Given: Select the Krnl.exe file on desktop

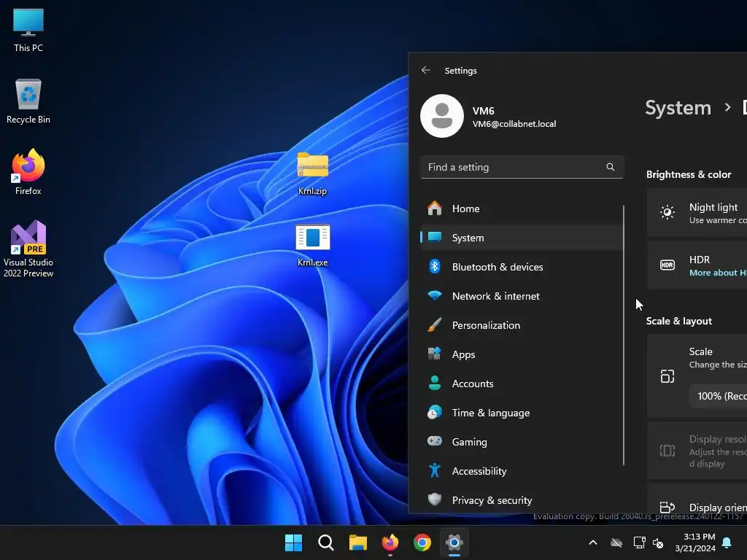Looking at the screenshot, I should click(x=312, y=245).
